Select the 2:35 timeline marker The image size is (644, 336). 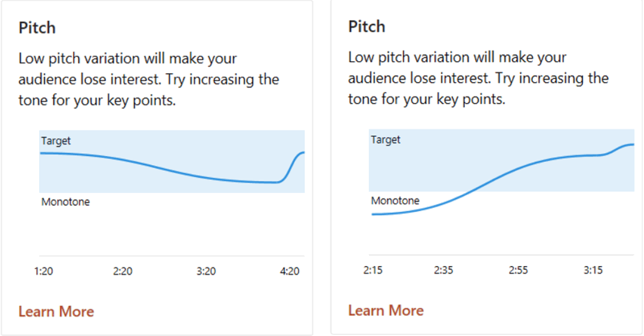coord(443,270)
